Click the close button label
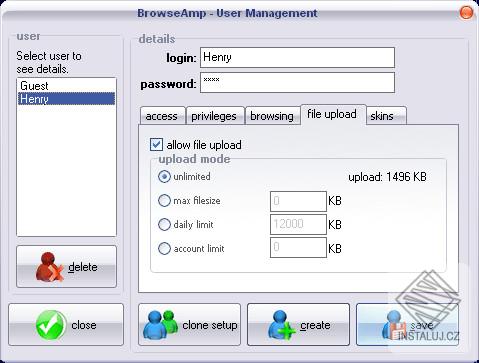This screenshot has width=479, height=363. coord(84,325)
